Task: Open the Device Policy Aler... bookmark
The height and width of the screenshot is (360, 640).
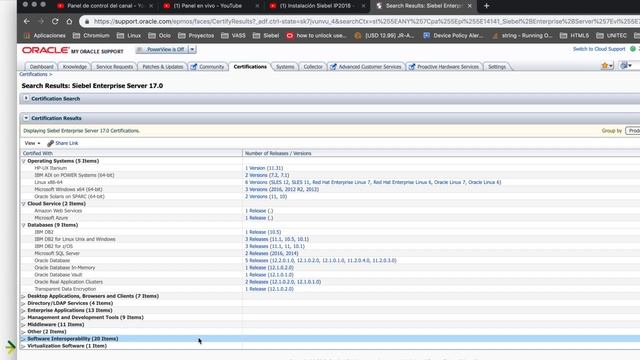Action: pyautogui.click(x=453, y=36)
